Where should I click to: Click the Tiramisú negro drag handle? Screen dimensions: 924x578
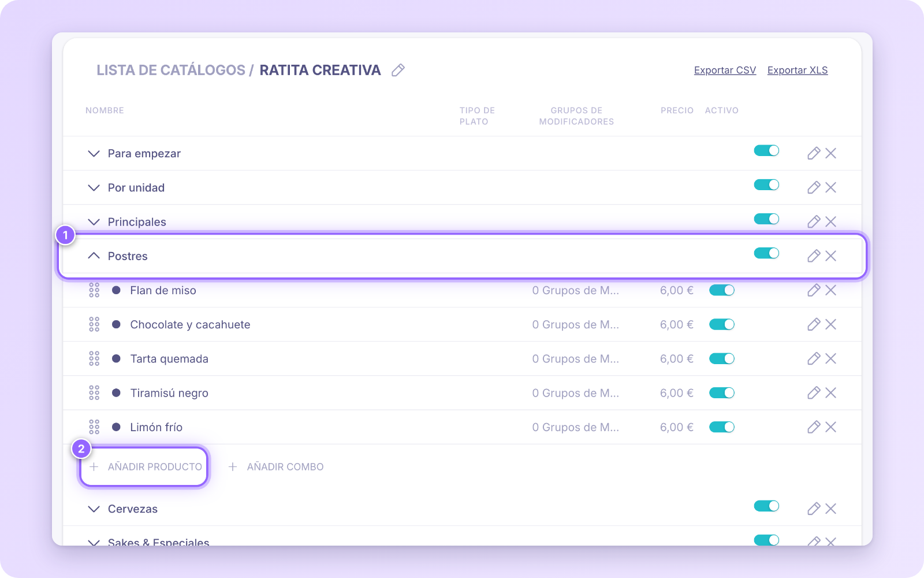point(94,393)
